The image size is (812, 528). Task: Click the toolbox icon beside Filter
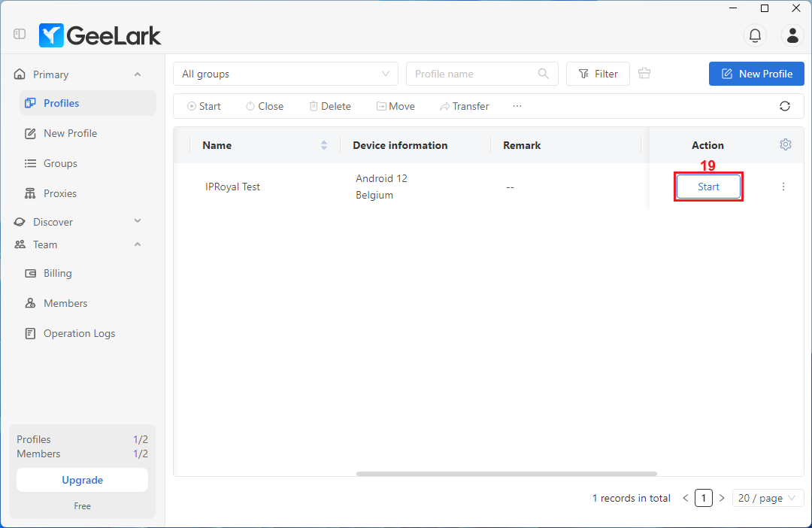644,74
